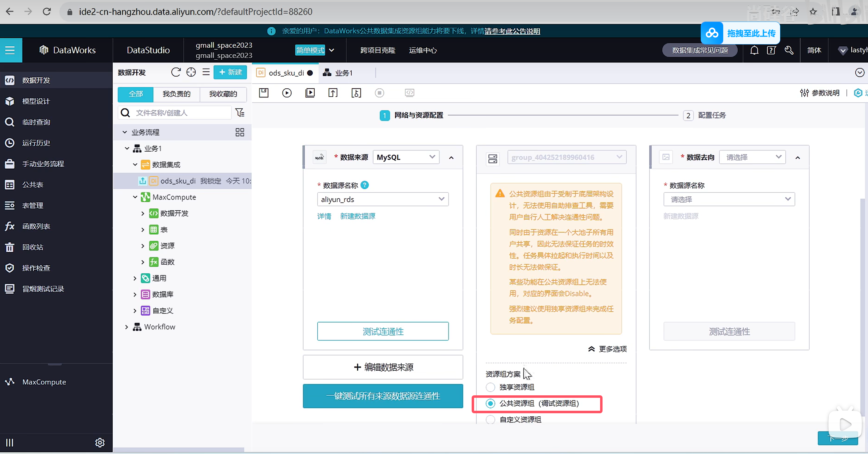This screenshot has height=454, width=868.
Task: Open the MySQL data source type dropdown
Action: point(406,157)
